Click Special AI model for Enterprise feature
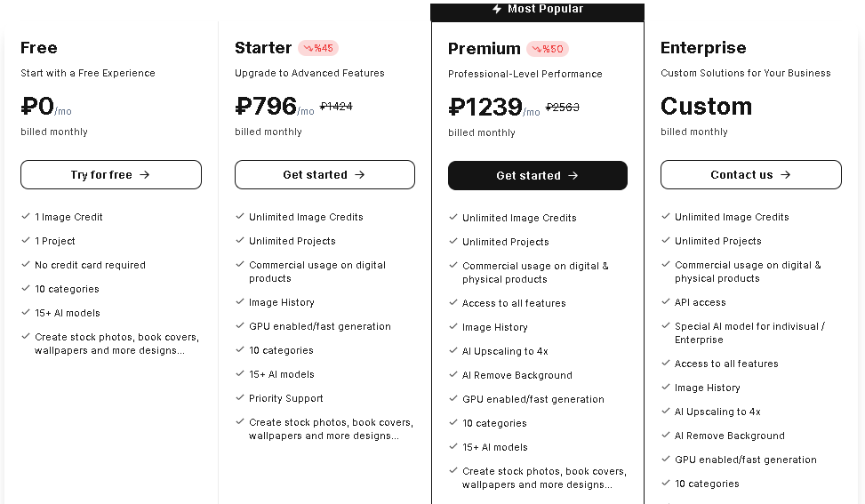 click(x=749, y=333)
